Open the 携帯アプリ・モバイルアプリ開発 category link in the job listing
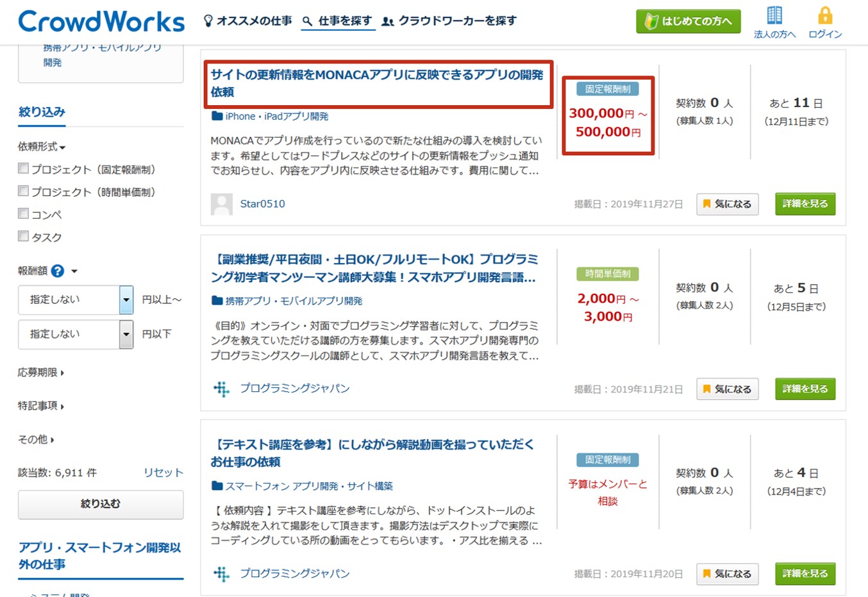868x597 pixels. [x=294, y=301]
